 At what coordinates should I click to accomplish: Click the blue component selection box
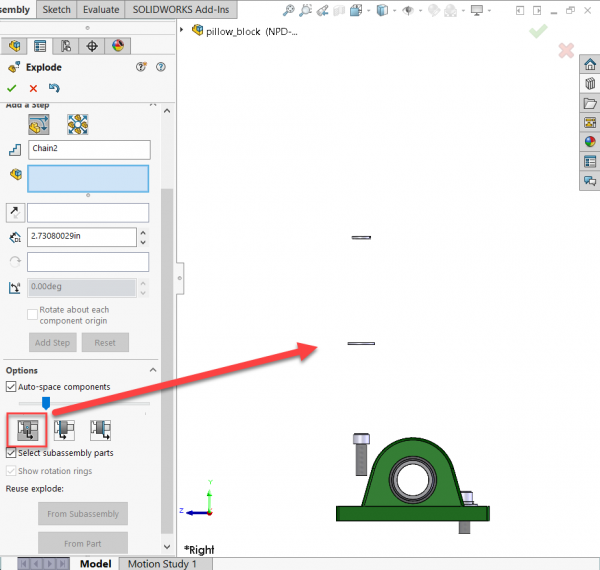pyautogui.click(x=88, y=179)
